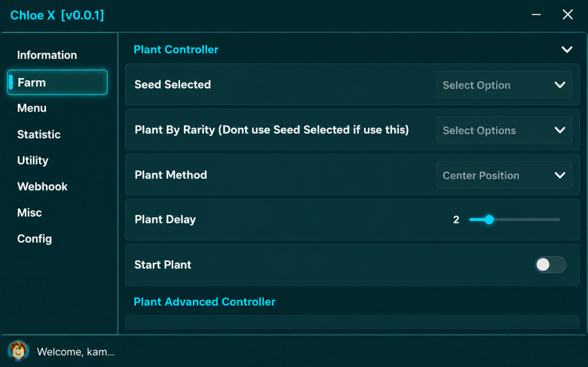Open the Misc tab
The height and width of the screenshot is (367, 588).
29,213
